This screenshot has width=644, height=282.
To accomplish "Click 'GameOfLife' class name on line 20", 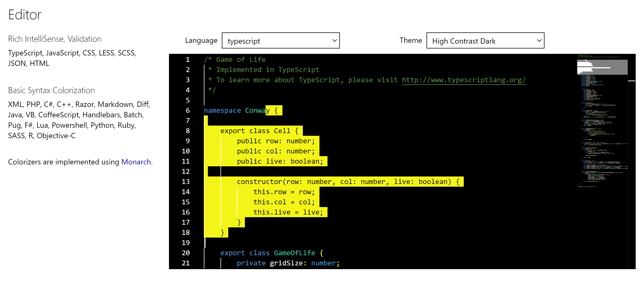I will (295, 253).
